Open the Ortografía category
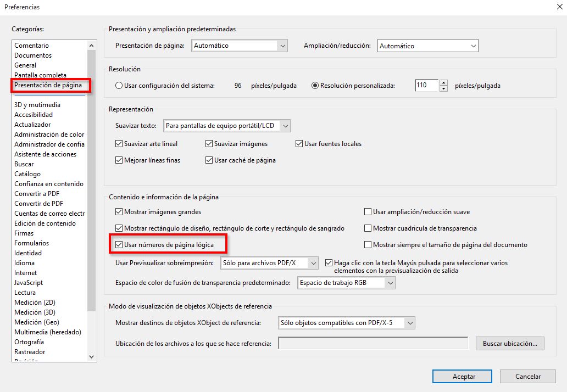 pyautogui.click(x=29, y=342)
